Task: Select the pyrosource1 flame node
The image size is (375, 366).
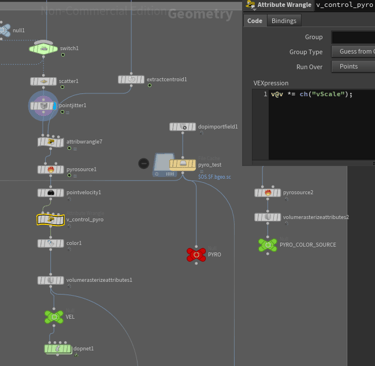Action: tap(51, 170)
